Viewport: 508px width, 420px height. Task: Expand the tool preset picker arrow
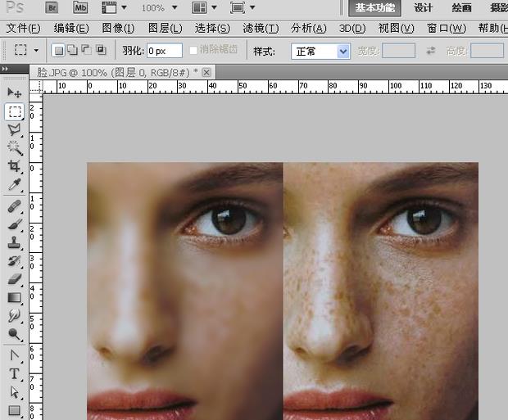click(36, 51)
